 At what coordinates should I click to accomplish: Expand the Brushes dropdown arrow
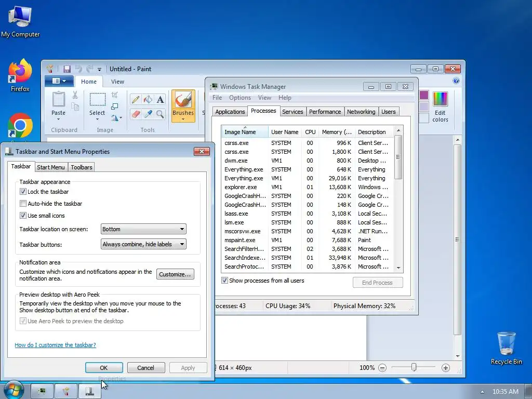coord(183,119)
